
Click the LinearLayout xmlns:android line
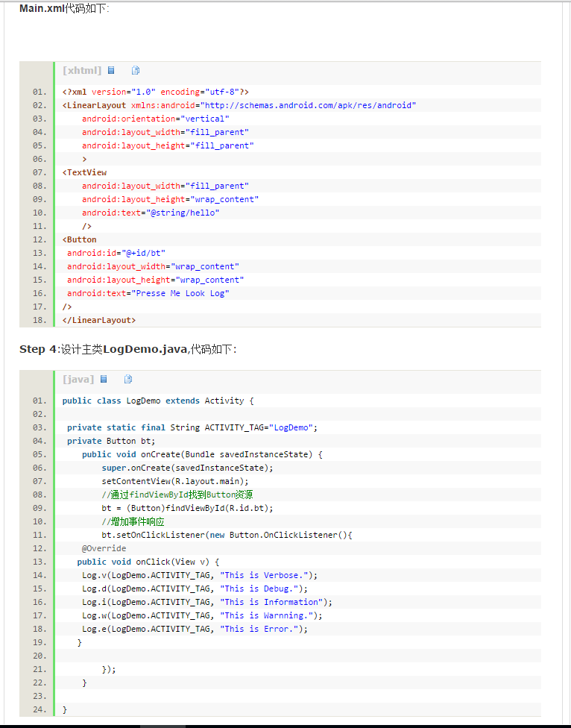239,105
